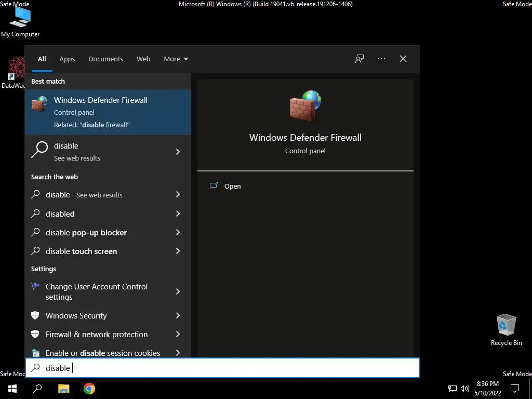The height and width of the screenshot is (399, 532).
Task: Open the DataWag desktop shortcut
Action: click(13, 73)
